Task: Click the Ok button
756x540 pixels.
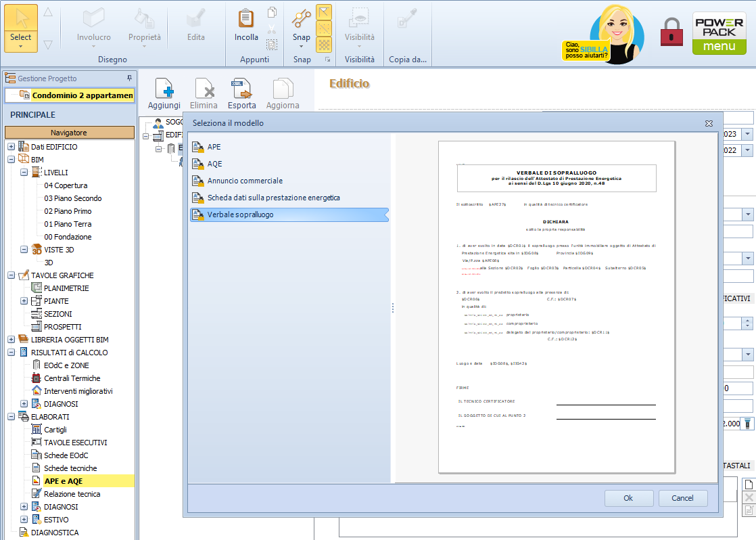Action: click(x=628, y=498)
